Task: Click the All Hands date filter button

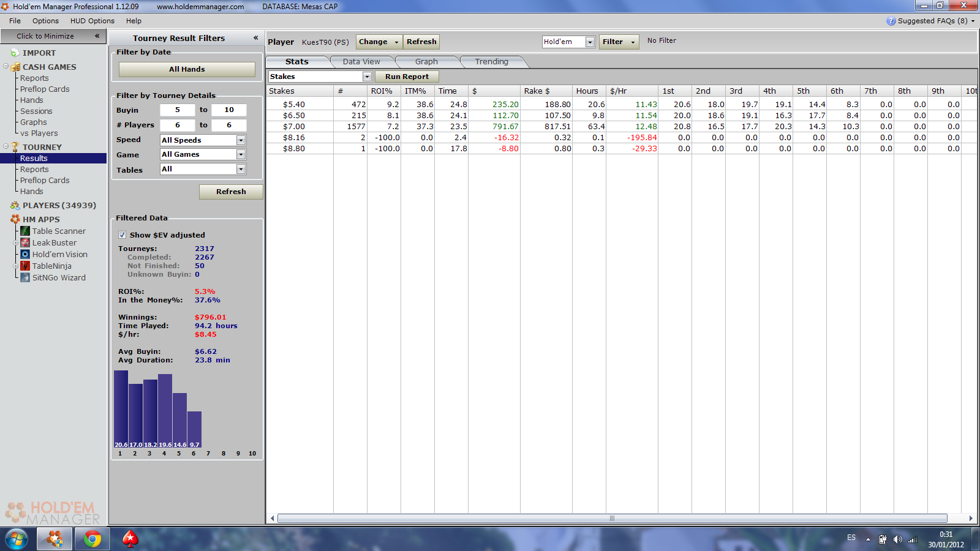Action: pos(187,69)
